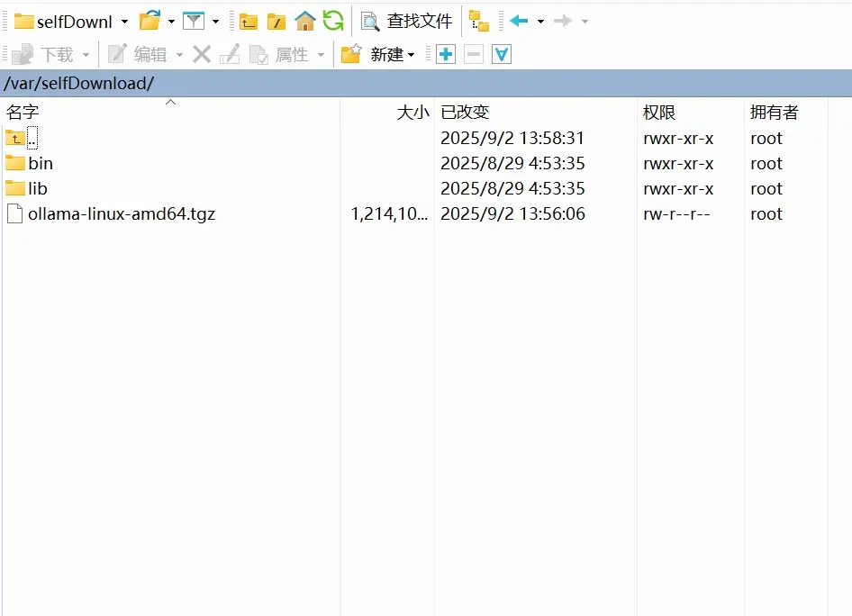This screenshot has height=616, width=852.
Task: Open the parent directory toolbar icon
Action: [249, 22]
